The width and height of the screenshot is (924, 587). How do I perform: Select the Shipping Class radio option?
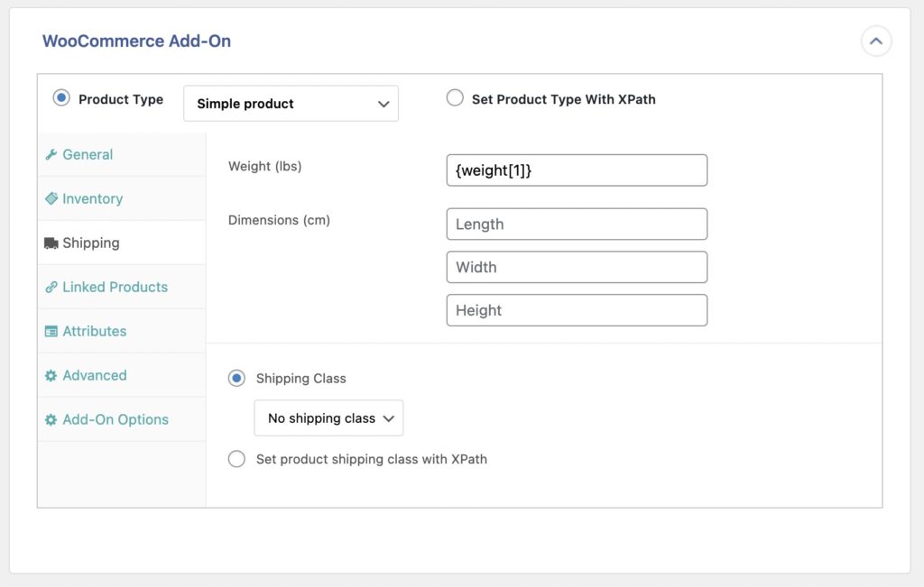coord(236,378)
